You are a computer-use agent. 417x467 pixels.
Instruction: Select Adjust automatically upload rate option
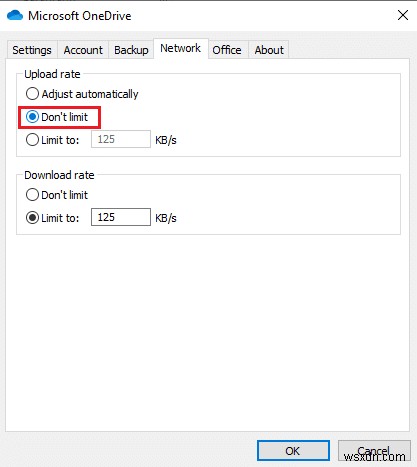(82, 94)
